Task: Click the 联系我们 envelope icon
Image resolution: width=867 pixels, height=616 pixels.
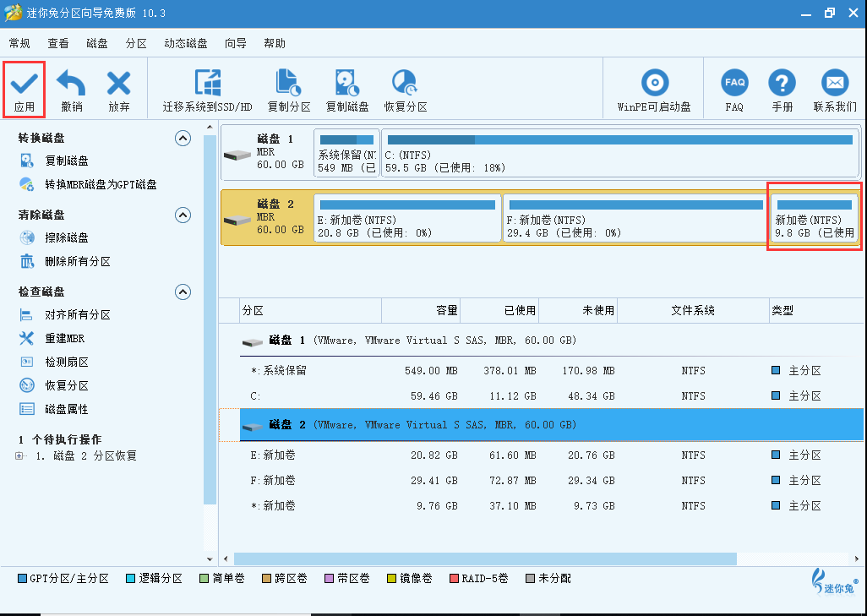Action: [x=834, y=83]
